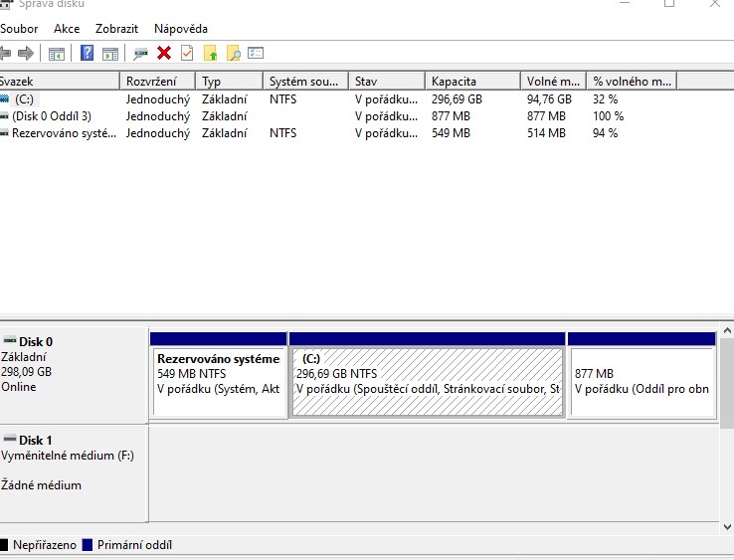The width and height of the screenshot is (734, 560).
Task: Open the Zobrazit menu
Action: point(116,29)
